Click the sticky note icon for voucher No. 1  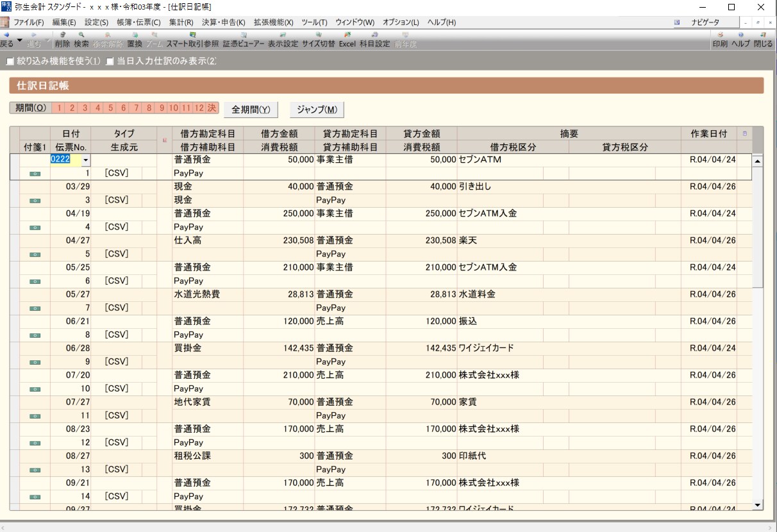pos(35,174)
